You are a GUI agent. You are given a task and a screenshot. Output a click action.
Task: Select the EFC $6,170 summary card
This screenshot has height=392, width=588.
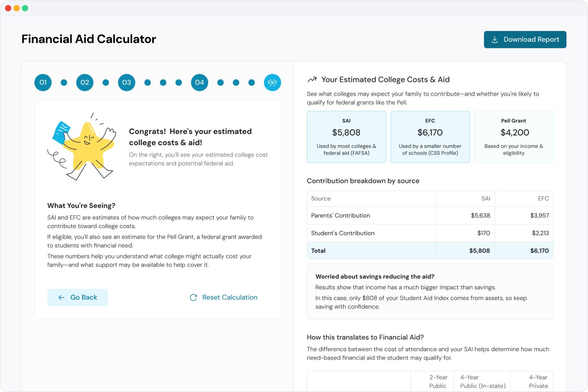tap(430, 137)
